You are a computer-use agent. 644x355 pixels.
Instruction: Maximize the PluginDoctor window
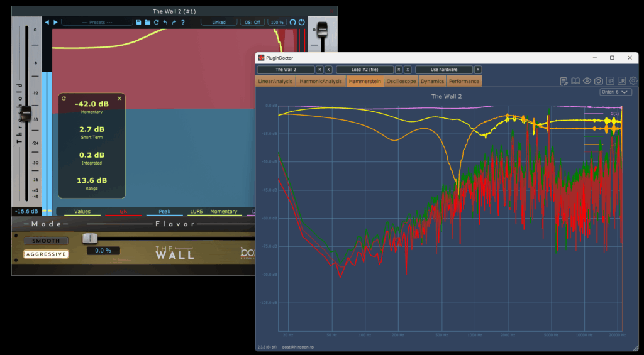coord(612,58)
